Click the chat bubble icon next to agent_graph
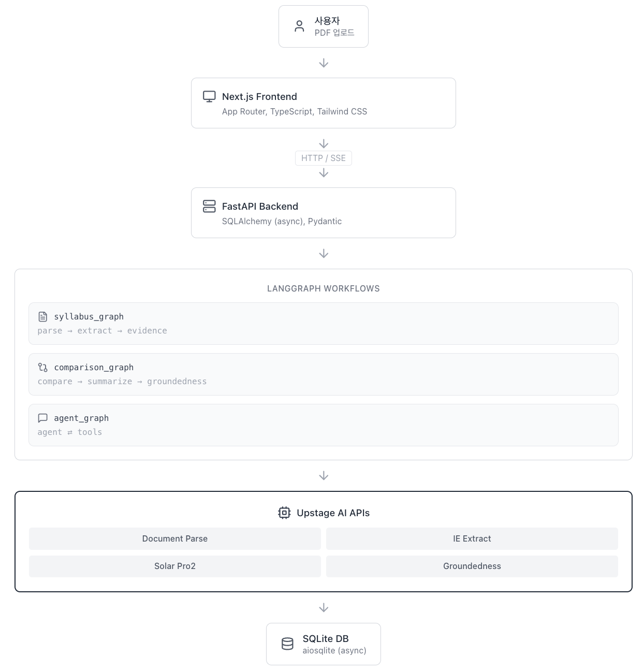The height and width of the screenshot is (671, 644). (x=43, y=418)
